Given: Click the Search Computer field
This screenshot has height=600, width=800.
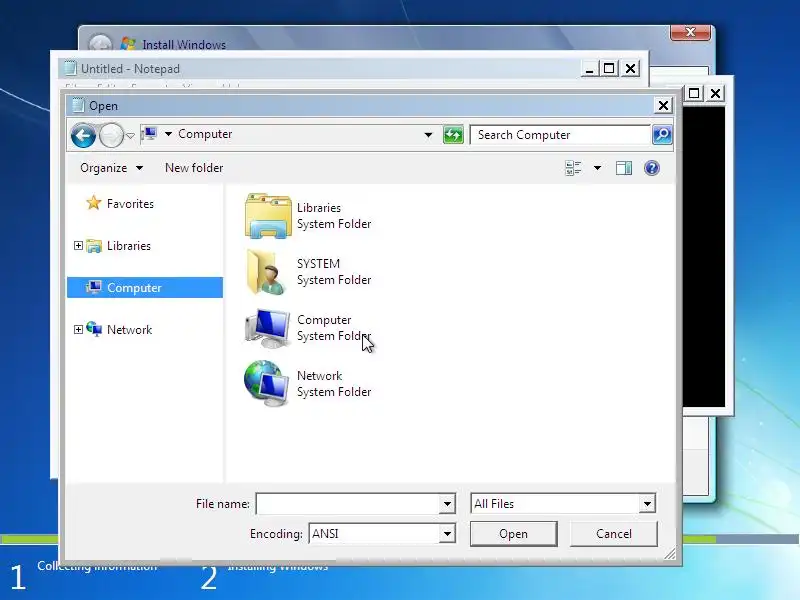Looking at the screenshot, I should [560, 135].
